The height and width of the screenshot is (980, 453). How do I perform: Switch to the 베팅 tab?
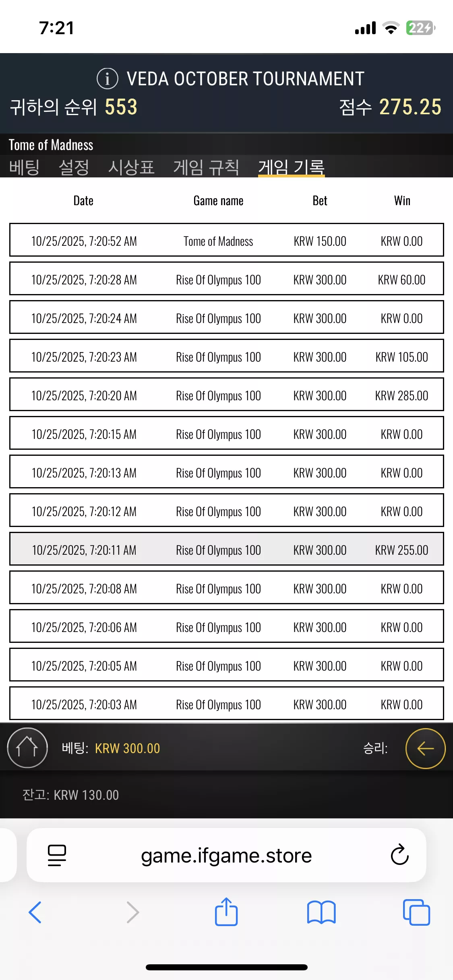(24, 167)
